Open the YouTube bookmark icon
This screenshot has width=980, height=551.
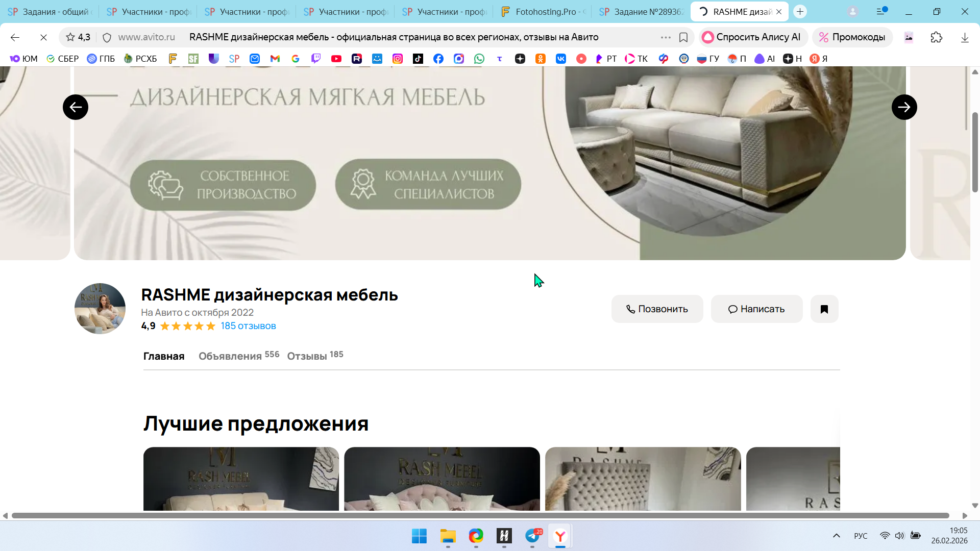pos(336,59)
